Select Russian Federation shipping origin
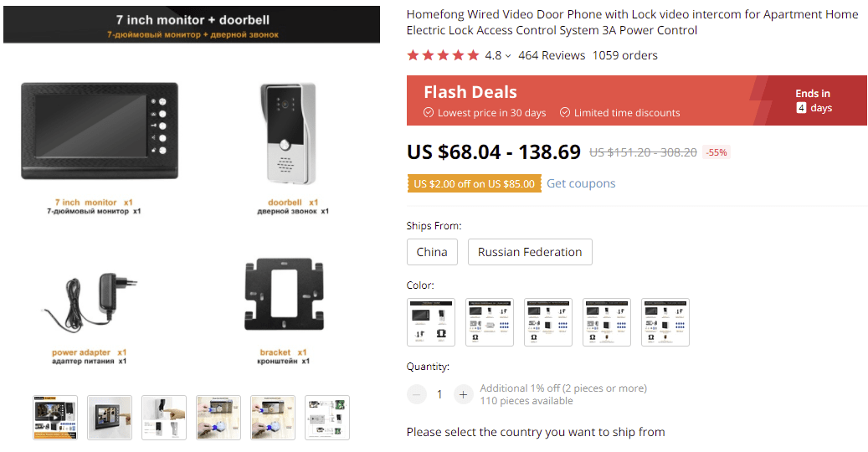 (x=530, y=252)
